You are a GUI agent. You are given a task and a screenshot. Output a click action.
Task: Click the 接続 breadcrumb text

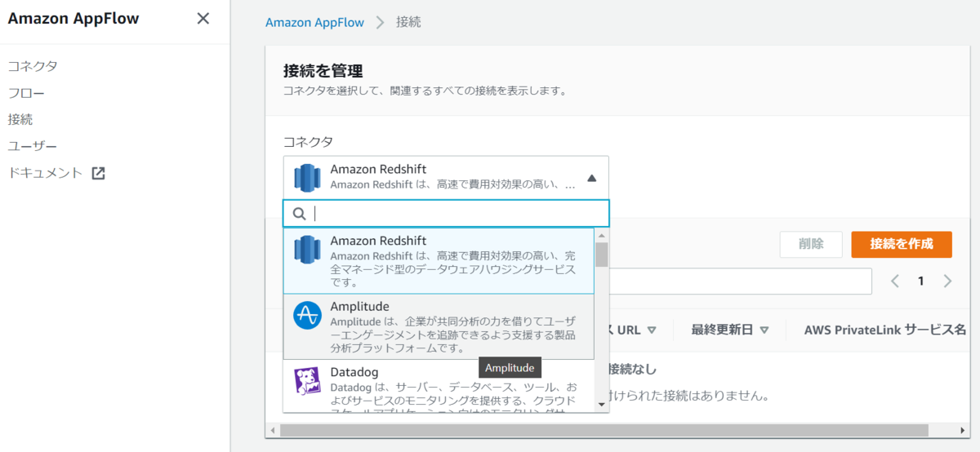408,22
